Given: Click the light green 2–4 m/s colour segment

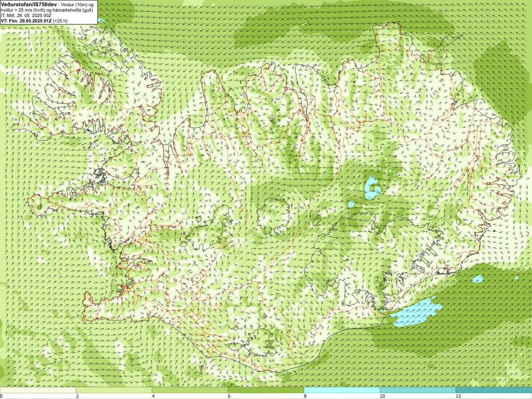Looking at the screenshot, I should pos(114,390).
